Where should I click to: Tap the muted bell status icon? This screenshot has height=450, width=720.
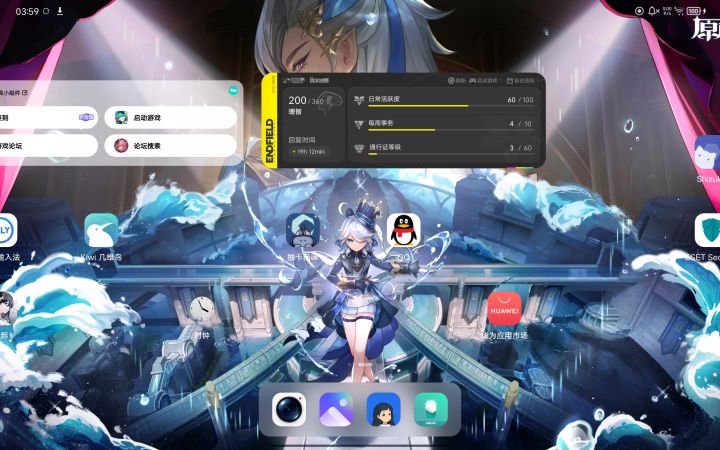653,11
